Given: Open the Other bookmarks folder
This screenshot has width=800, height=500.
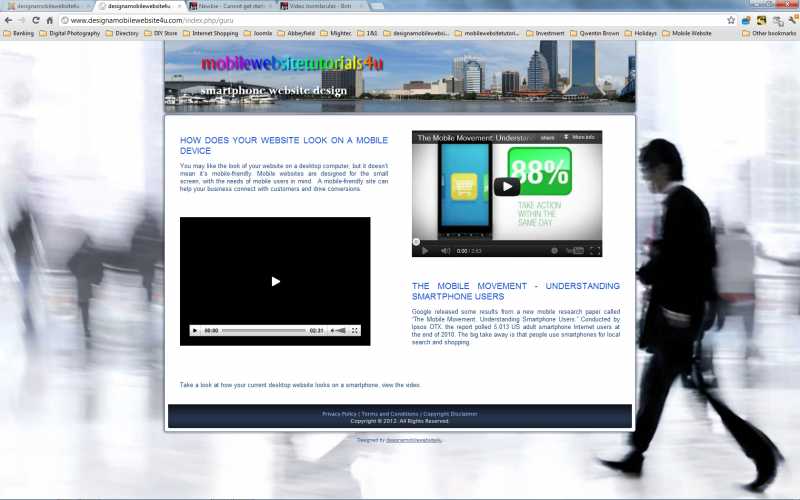Looking at the screenshot, I should [769, 33].
